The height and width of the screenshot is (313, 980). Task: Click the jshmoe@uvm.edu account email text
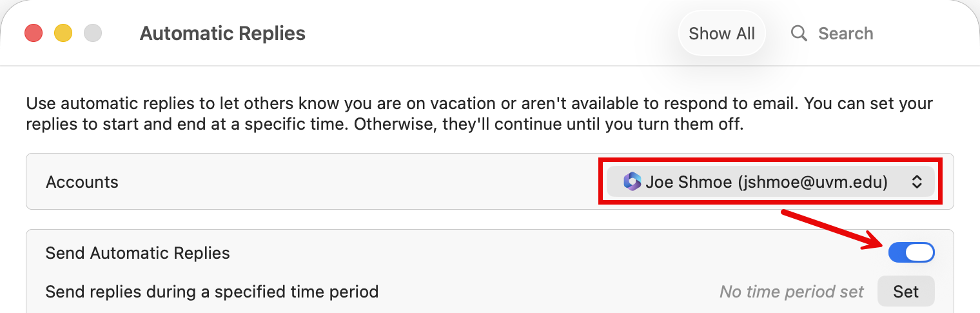pyautogui.click(x=815, y=183)
